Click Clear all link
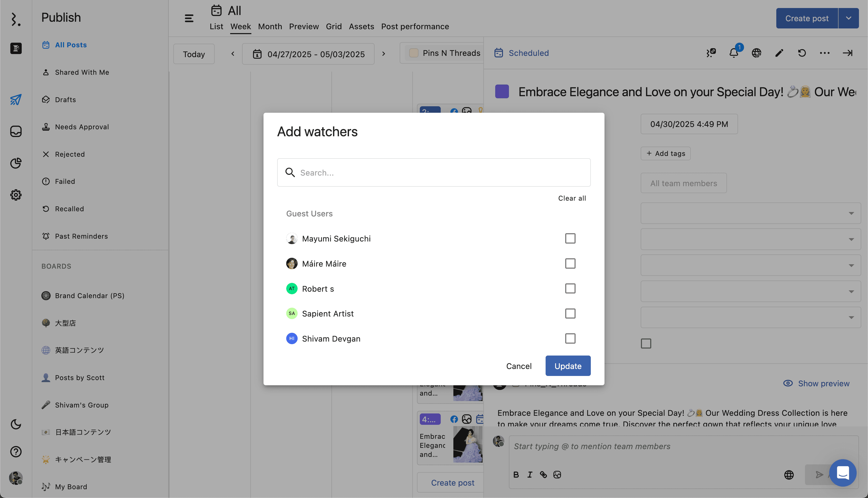868x498 pixels. pyautogui.click(x=572, y=198)
